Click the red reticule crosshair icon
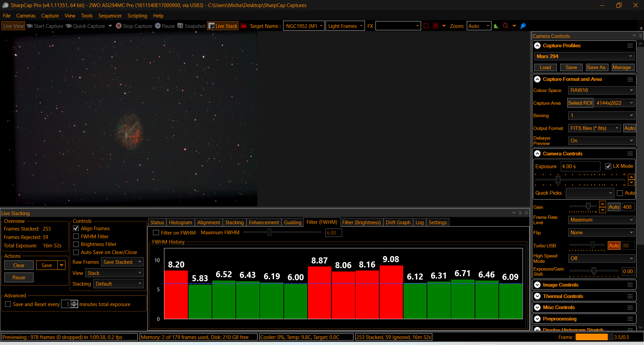This screenshot has width=644, height=345. click(x=435, y=26)
